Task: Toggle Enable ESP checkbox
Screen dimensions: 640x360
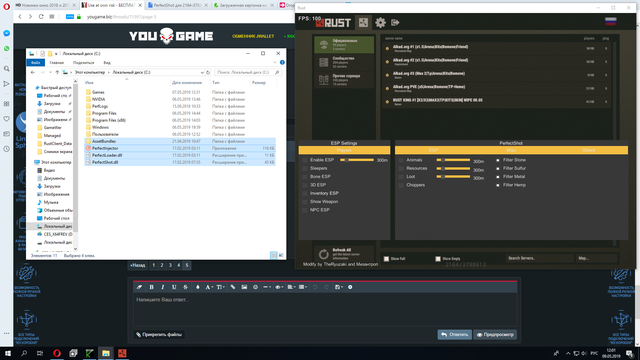Action: point(305,160)
